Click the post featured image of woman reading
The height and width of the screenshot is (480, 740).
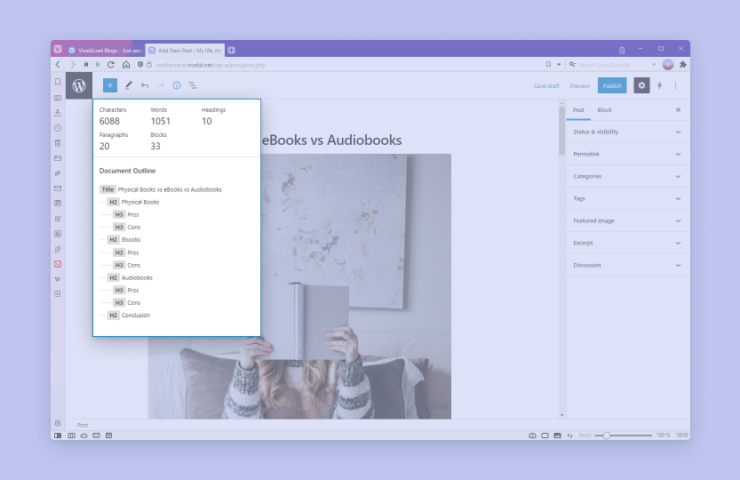(356, 286)
